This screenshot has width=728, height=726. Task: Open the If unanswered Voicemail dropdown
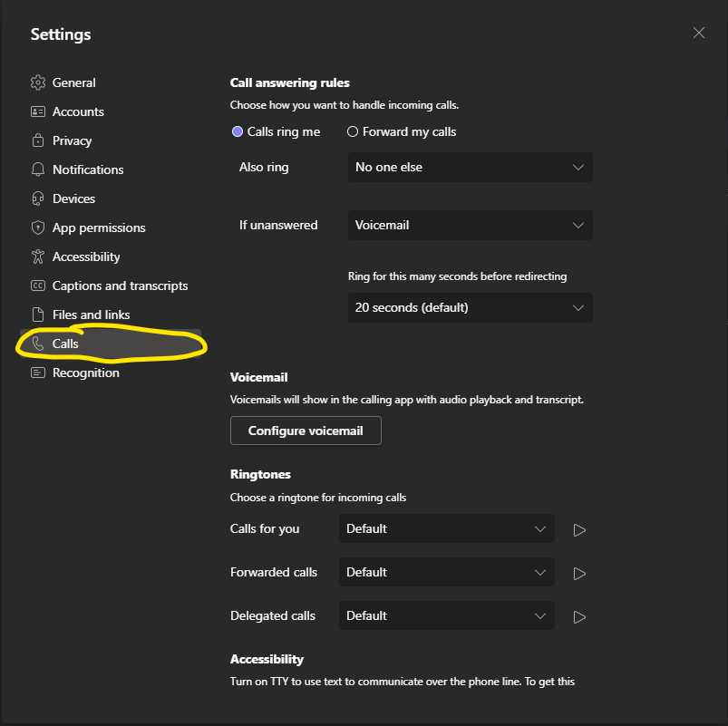point(470,225)
